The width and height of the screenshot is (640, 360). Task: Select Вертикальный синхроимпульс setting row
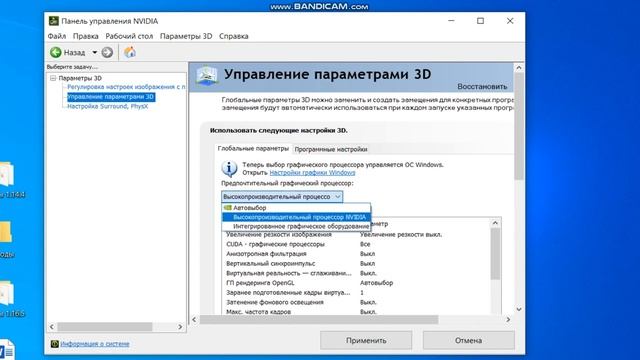356,264
